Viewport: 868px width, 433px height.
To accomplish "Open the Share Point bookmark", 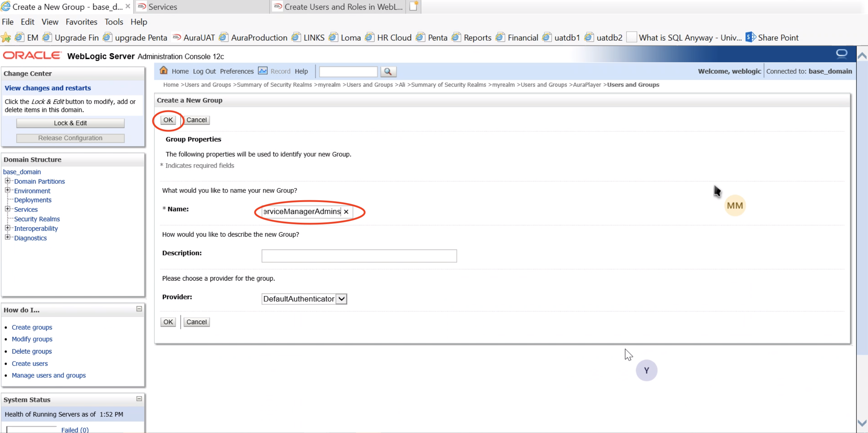I will (772, 37).
